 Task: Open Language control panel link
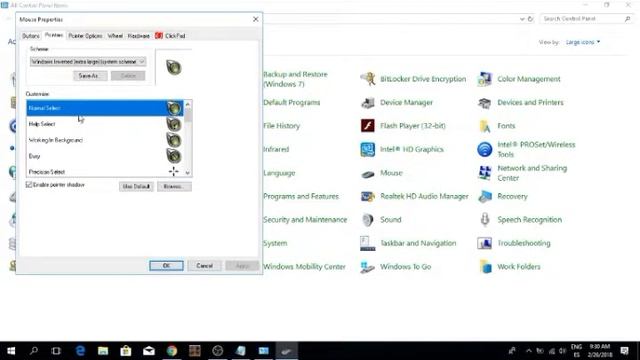279,173
